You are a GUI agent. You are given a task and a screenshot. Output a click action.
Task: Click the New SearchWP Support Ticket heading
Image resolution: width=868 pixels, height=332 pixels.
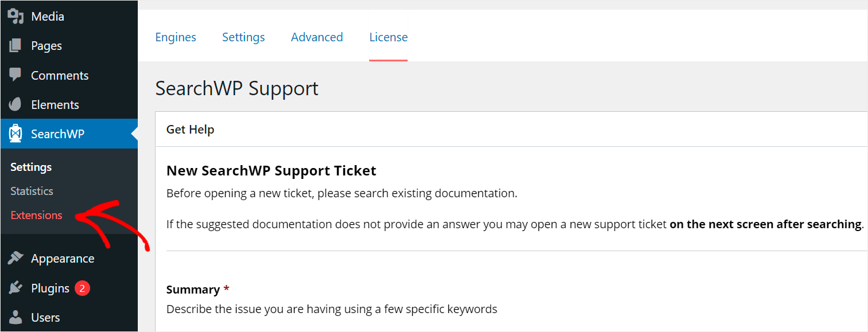pos(271,170)
